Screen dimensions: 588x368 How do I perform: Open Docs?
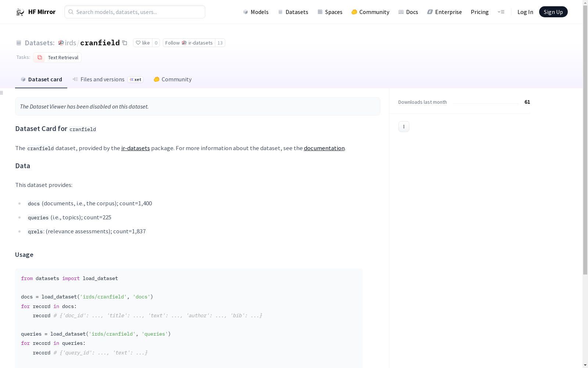408,12
